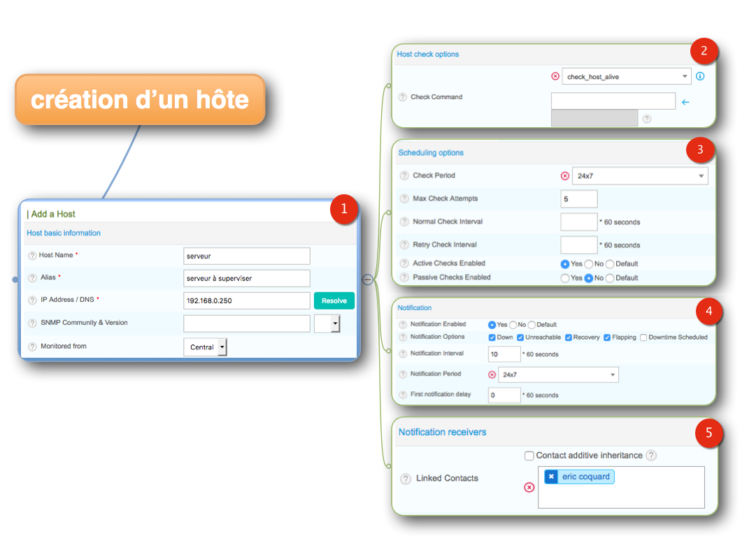Select Default for Active Checks Enabled

[x=610, y=264]
